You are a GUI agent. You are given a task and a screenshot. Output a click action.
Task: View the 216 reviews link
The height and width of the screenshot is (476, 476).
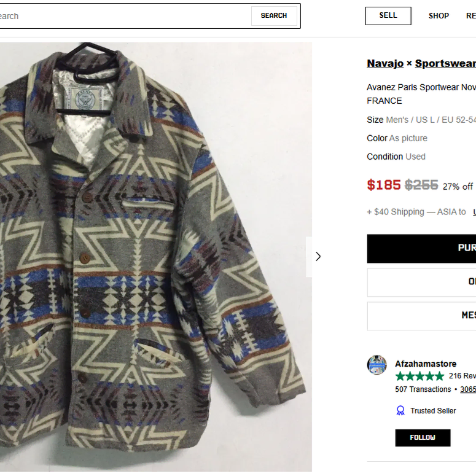(462, 376)
